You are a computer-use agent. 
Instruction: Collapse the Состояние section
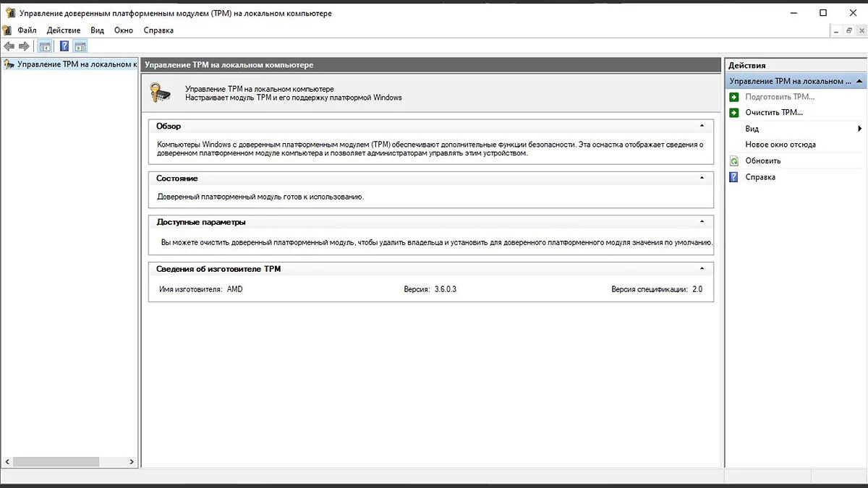702,178
